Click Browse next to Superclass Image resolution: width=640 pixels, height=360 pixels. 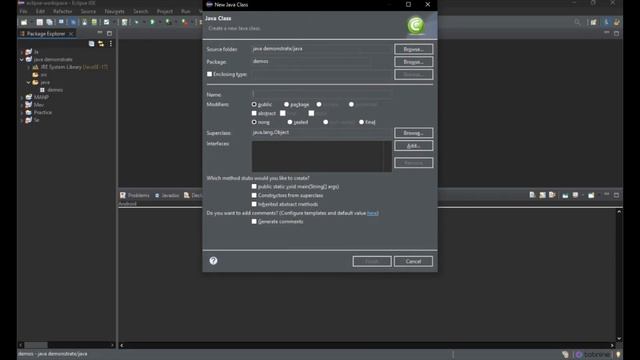pos(413,133)
